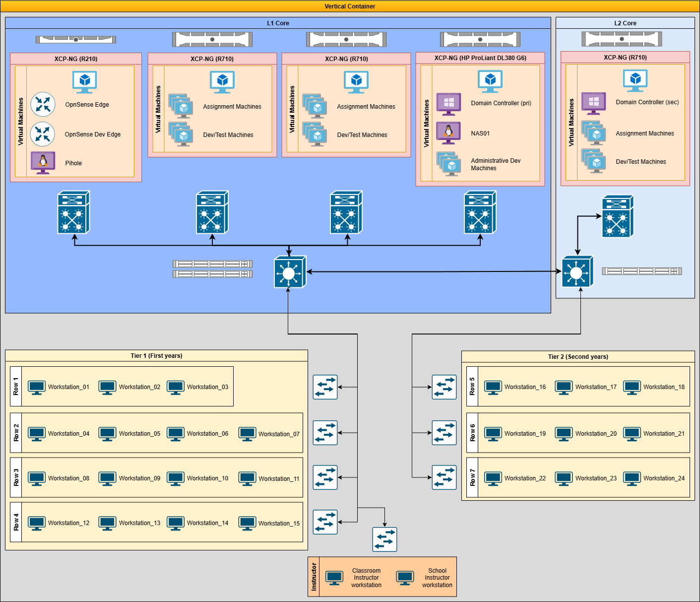Click the XCP-NG (HP ProLiant DL380 G6) title

[480, 58]
